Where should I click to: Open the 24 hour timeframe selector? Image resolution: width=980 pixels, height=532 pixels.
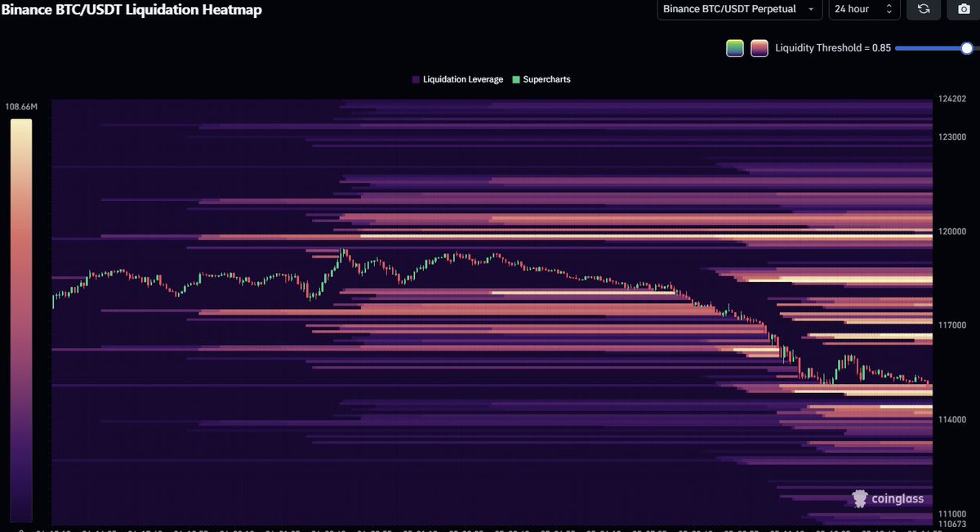point(864,9)
